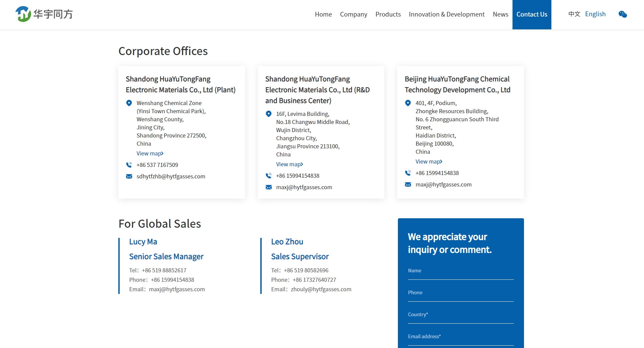View map for the Changzhou R&D center
Viewport: 644px width, 348px height.
pos(290,164)
